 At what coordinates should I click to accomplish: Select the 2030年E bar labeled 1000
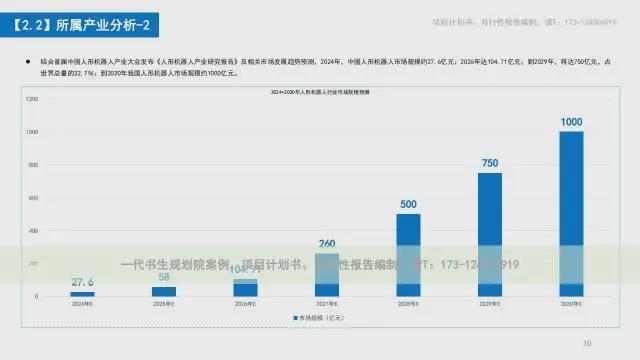pos(571,214)
